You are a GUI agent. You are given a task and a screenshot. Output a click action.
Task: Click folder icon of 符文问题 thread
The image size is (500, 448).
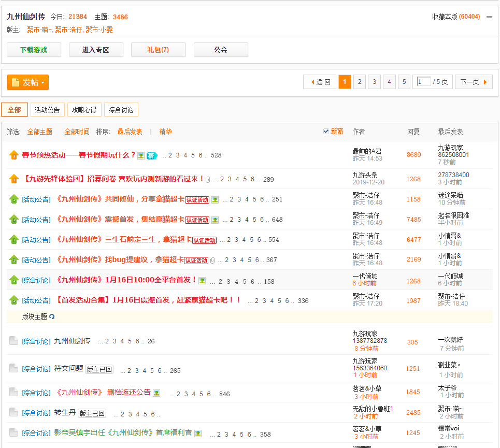(13, 368)
